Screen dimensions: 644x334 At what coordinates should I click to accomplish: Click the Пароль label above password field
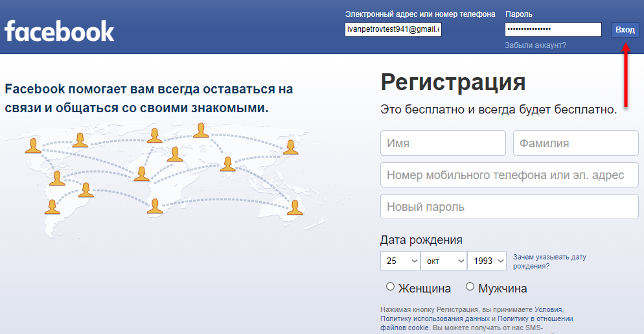[x=519, y=14]
